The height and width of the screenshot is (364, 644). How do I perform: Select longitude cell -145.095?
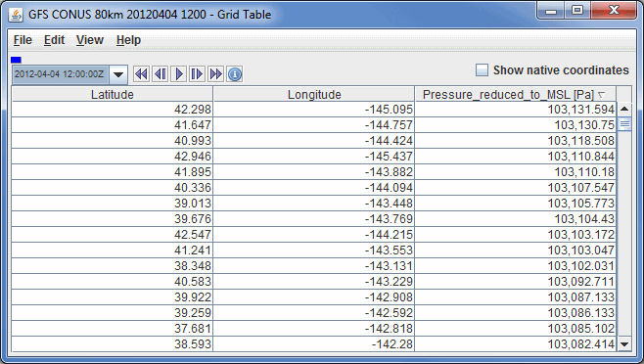click(314, 110)
